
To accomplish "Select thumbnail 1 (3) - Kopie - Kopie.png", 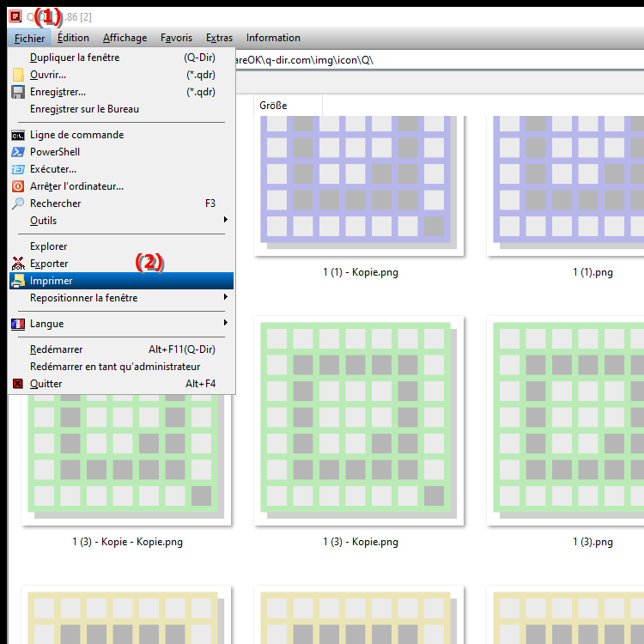I will (x=126, y=459).
